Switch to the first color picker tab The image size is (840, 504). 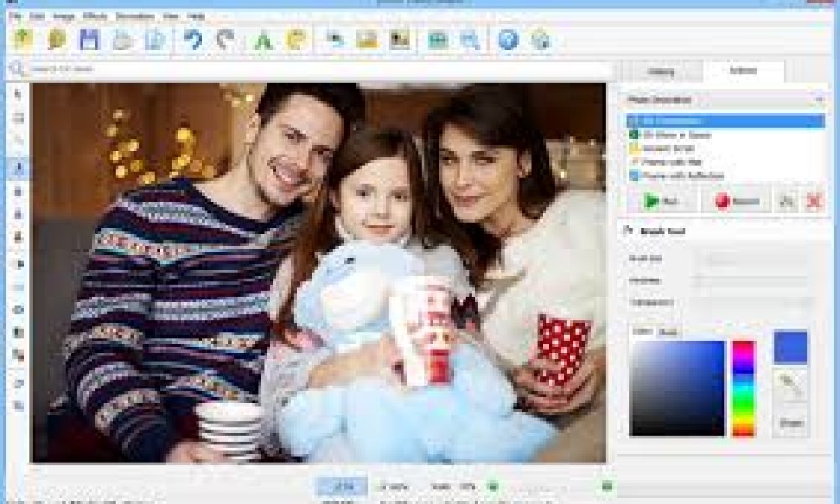(642, 332)
